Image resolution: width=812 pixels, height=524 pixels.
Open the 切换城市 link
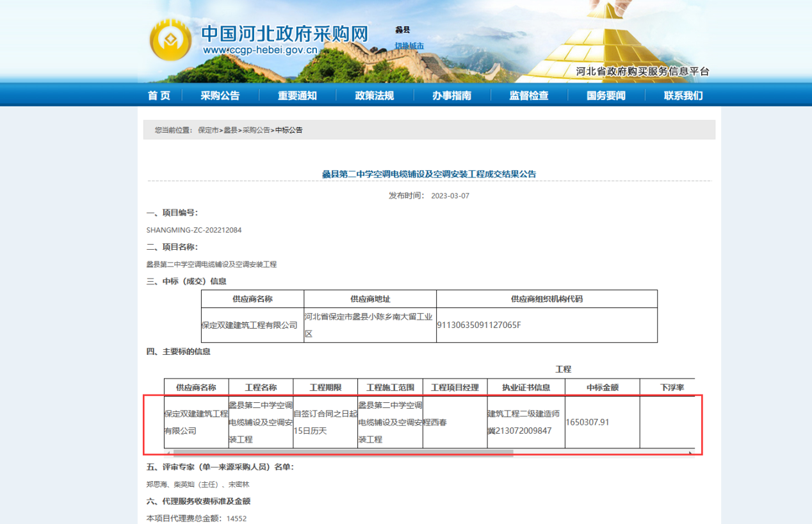pos(409,45)
